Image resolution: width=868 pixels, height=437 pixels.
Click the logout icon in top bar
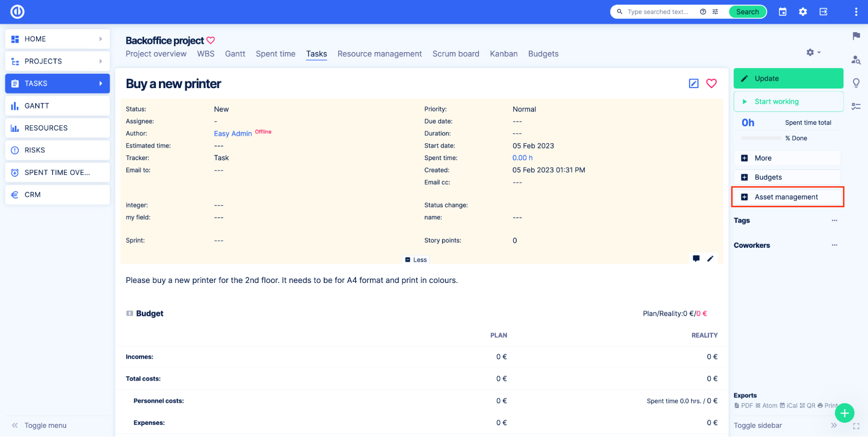[823, 12]
